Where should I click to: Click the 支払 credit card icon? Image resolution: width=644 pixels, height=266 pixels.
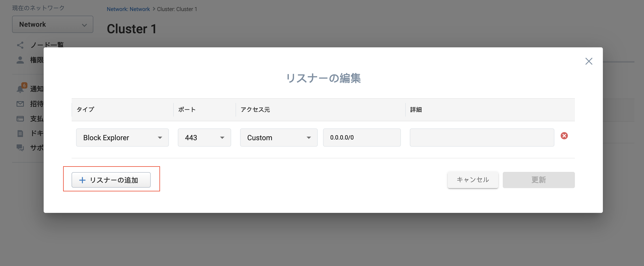(20, 119)
